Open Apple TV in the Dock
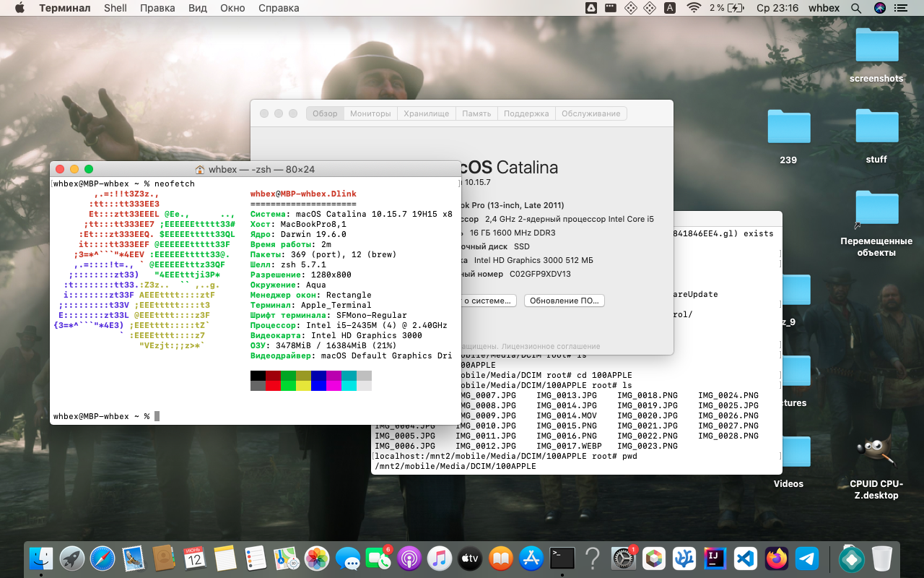924x578 pixels. [x=470, y=558]
